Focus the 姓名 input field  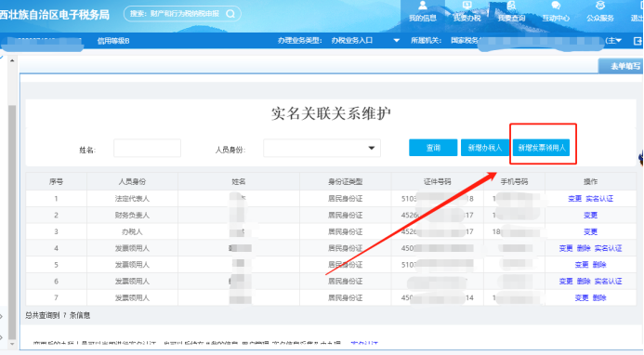147,148
